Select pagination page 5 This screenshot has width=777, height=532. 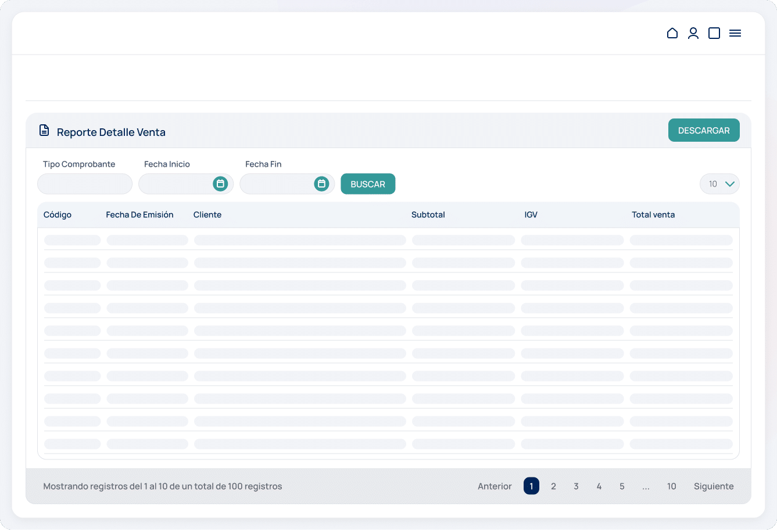pyautogui.click(x=622, y=486)
